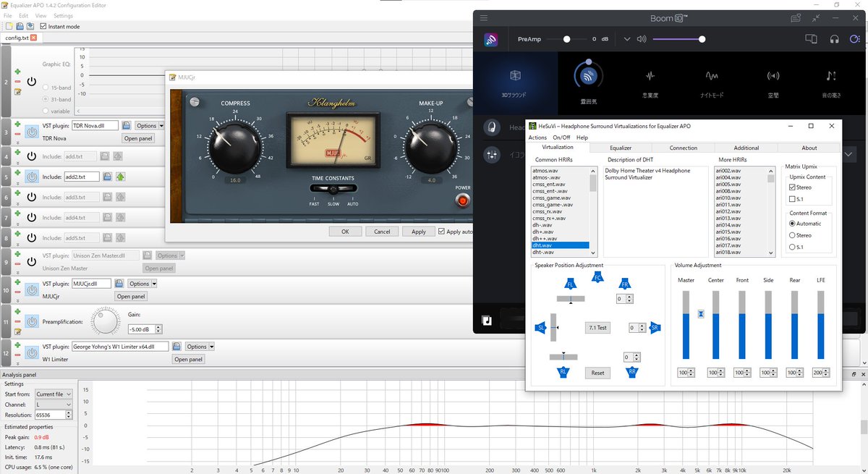This screenshot has width=868, height=474.
Task: Toggle volume link icon beside Master slider
Action: pos(701,313)
